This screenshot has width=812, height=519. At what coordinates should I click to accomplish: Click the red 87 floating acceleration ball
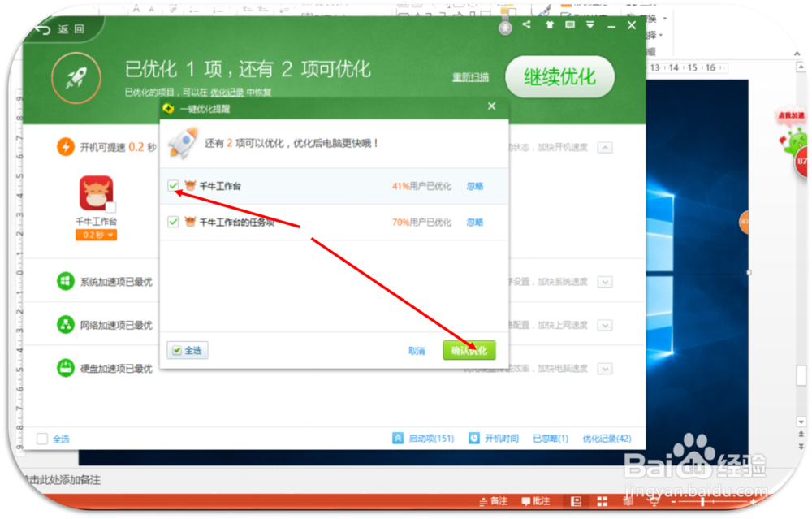pos(801,162)
